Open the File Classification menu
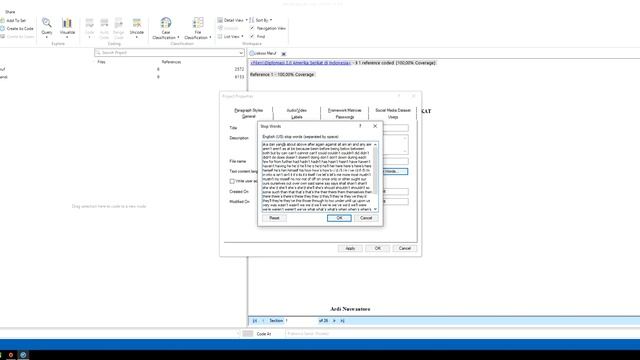The height and width of the screenshot is (360, 640). tap(198, 29)
